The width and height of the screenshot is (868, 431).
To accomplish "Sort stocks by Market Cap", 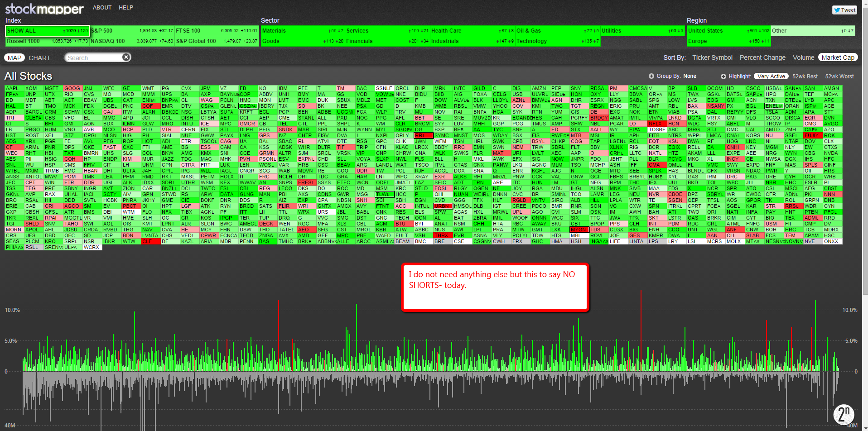I will point(838,57).
